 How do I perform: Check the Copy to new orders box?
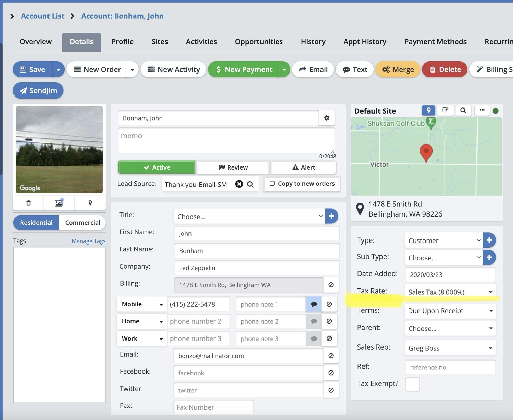pyautogui.click(x=272, y=184)
